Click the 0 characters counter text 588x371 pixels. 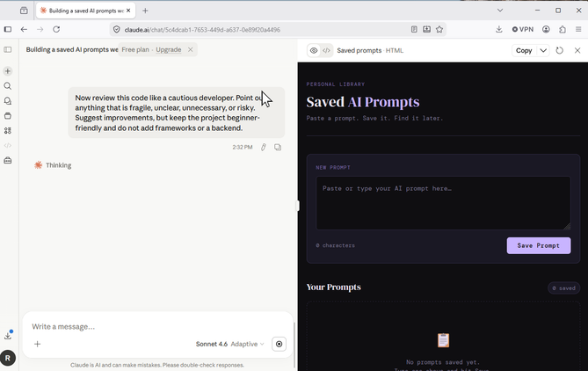335,245
